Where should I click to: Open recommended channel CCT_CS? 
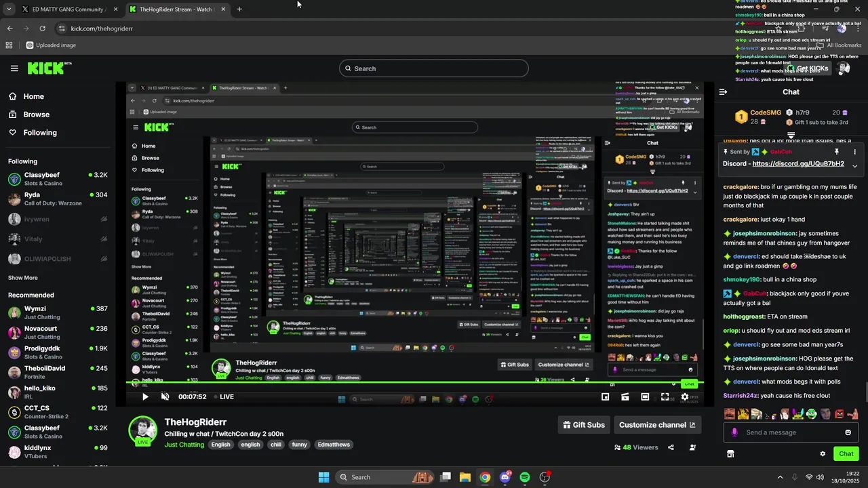58,412
